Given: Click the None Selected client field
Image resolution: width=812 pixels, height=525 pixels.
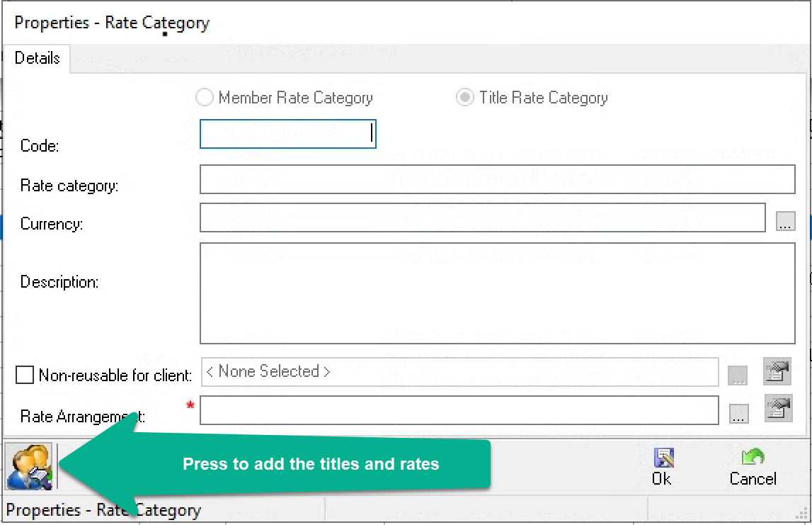Looking at the screenshot, I should pyautogui.click(x=460, y=371).
